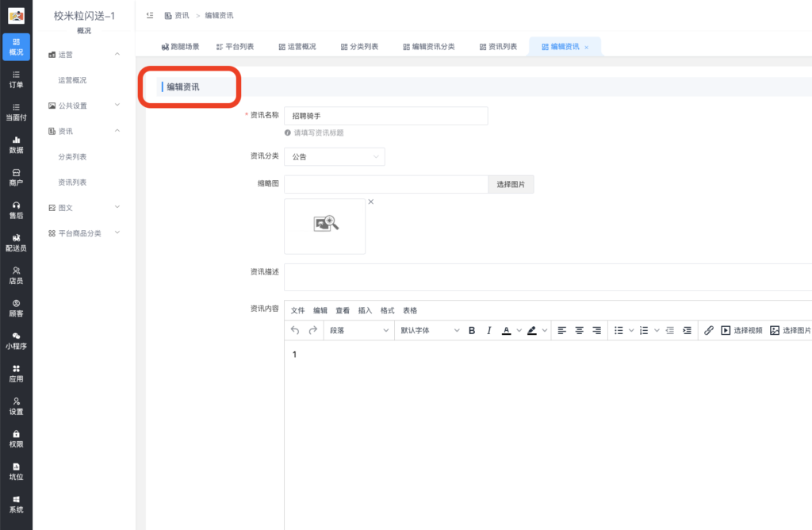The image size is (812, 530).
Task: Open the 数据 (Data) section from sidebar
Action: pos(14,144)
